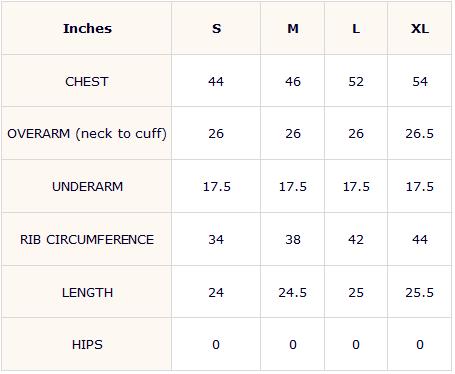Select the L size column header
This screenshot has height=374, width=455.
356,29
